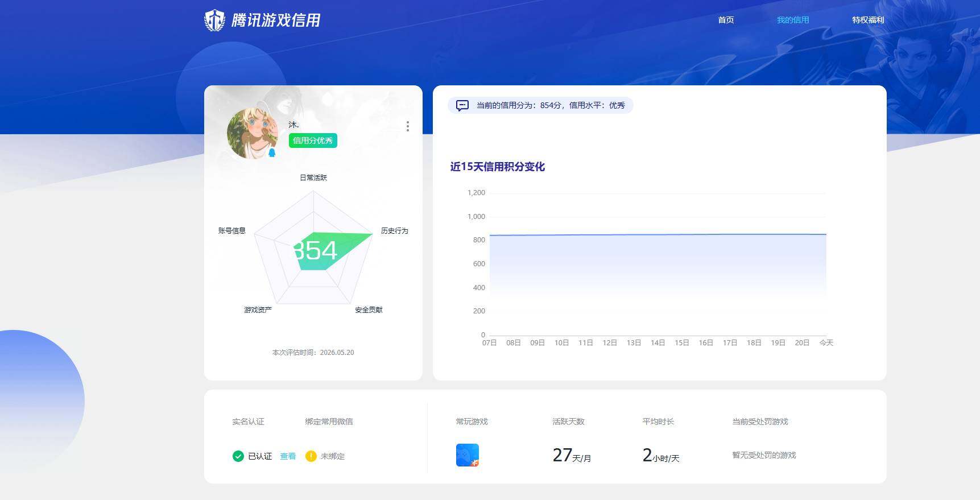This screenshot has height=500, width=980.
Task: Click the Tencent Game Credit shield logo
Action: coord(214,20)
